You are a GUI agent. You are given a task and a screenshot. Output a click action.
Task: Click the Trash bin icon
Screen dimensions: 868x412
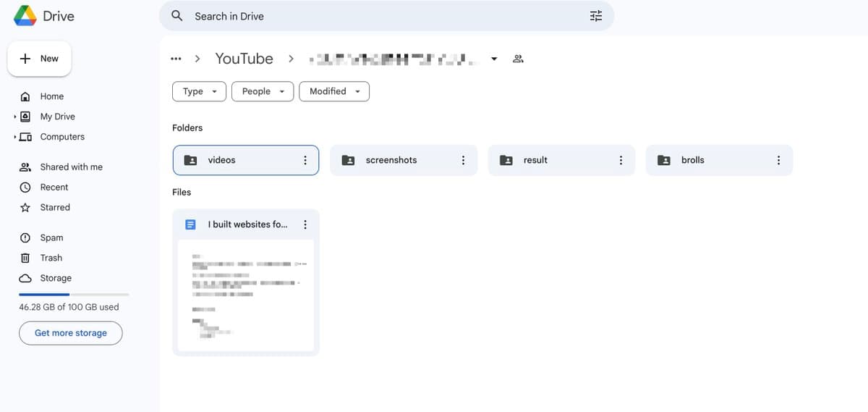25,258
